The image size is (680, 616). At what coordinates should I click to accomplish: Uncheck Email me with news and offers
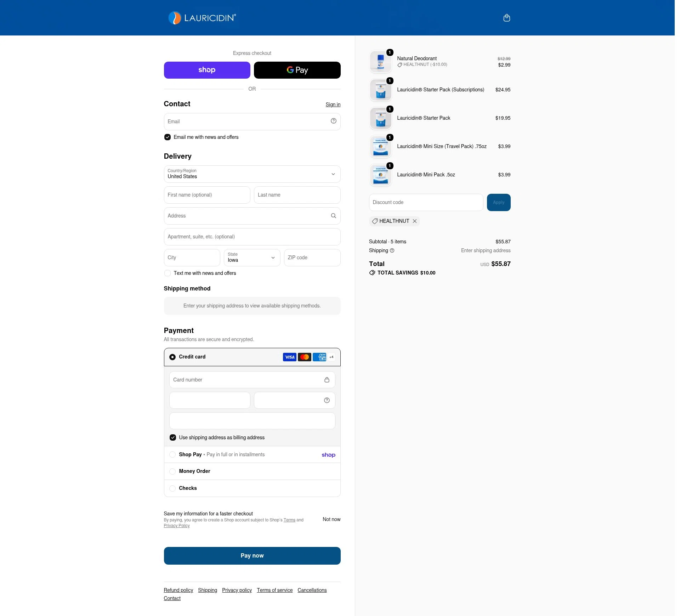pos(168,137)
